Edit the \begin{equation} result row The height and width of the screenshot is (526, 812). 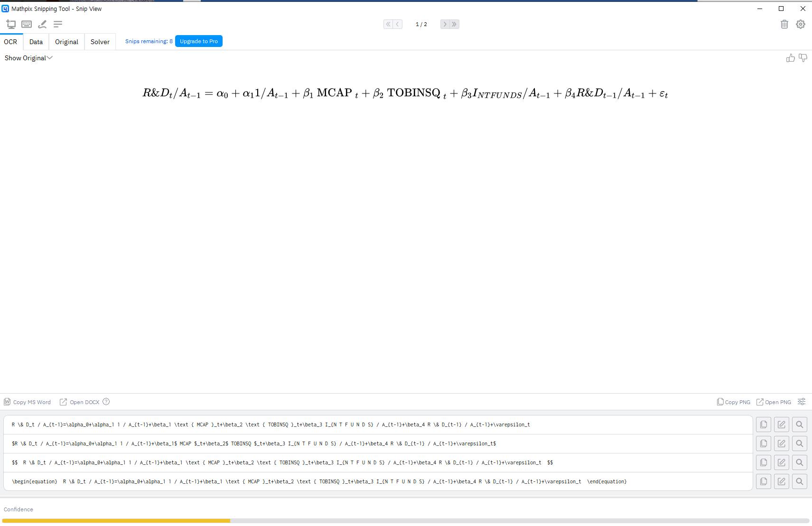pos(782,481)
